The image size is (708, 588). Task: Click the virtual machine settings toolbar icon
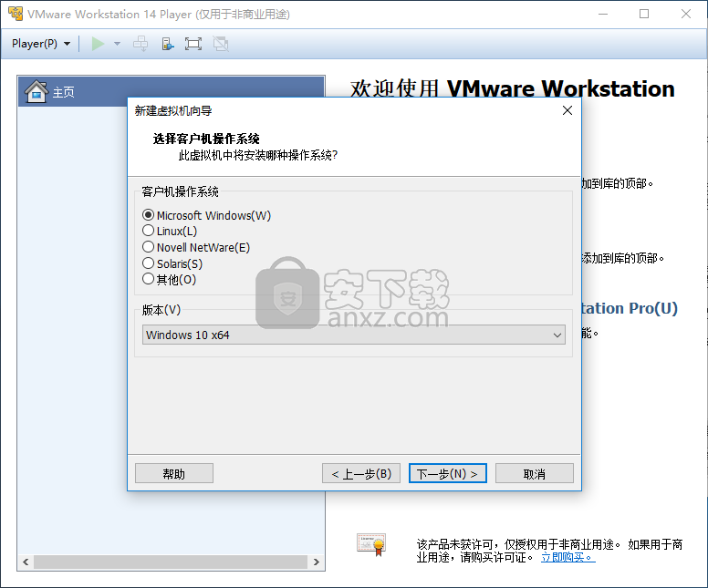[x=168, y=44]
